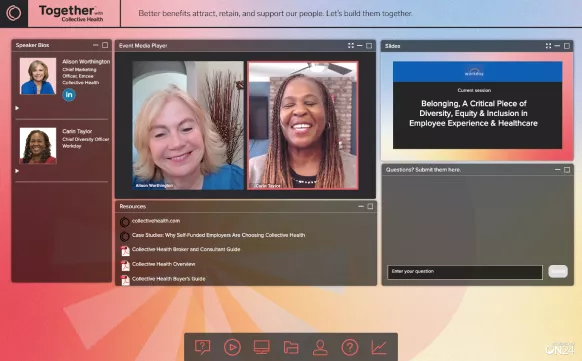Maximize the Slides panel
The width and height of the screenshot is (582, 361).
(567, 46)
